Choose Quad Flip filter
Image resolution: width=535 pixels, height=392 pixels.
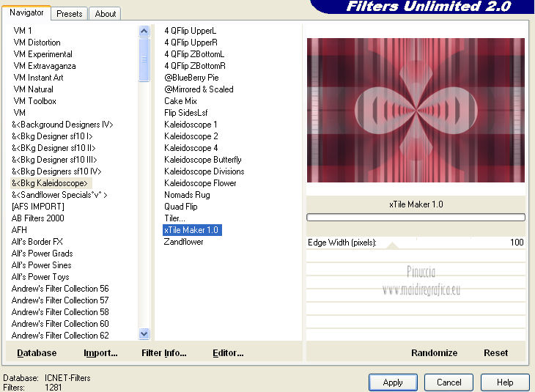point(180,207)
